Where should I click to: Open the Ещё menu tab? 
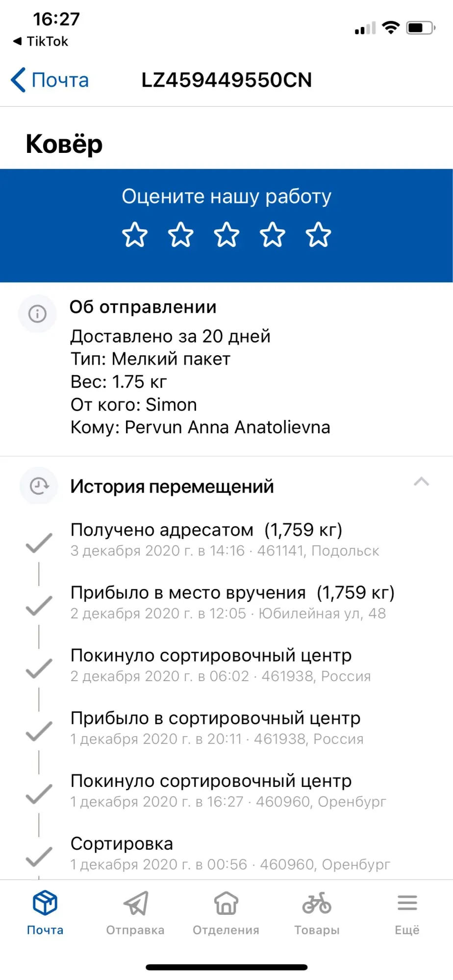407,903
